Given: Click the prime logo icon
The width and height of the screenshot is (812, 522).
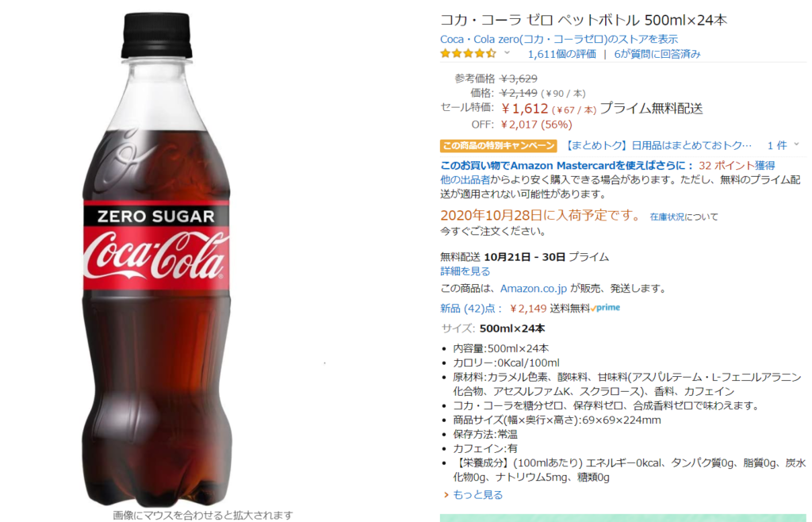Looking at the screenshot, I should pyautogui.click(x=605, y=308).
